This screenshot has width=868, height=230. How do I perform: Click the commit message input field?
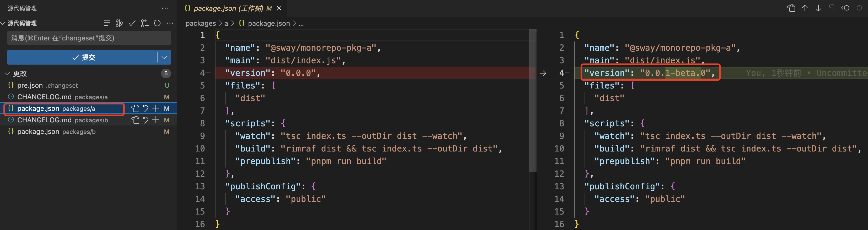[89, 38]
